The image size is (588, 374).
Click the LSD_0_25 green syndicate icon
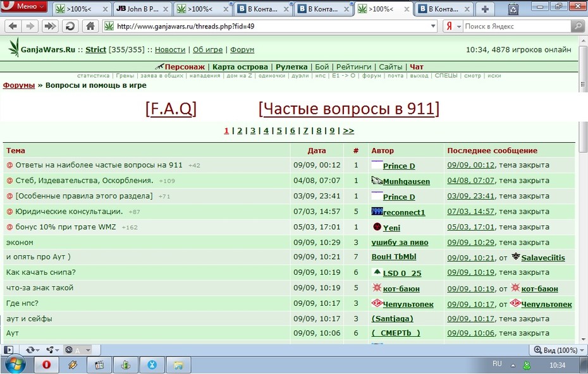[377, 272]
